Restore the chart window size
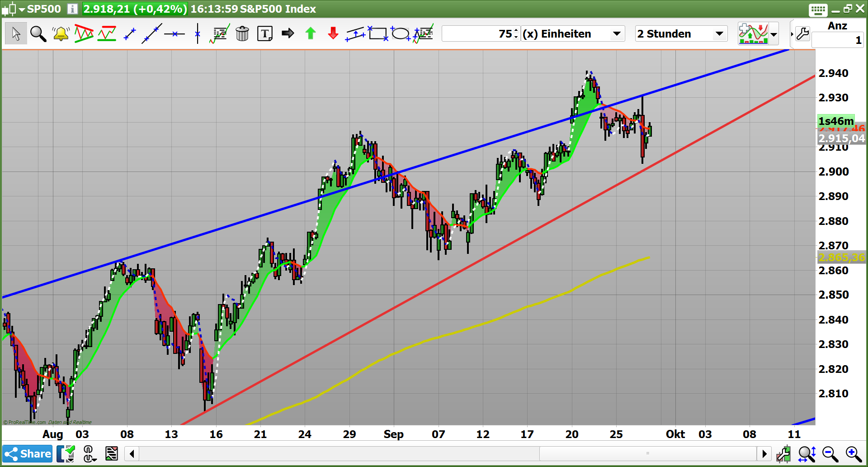The height and width of the screenshot is (467, 868). [848, 9]
